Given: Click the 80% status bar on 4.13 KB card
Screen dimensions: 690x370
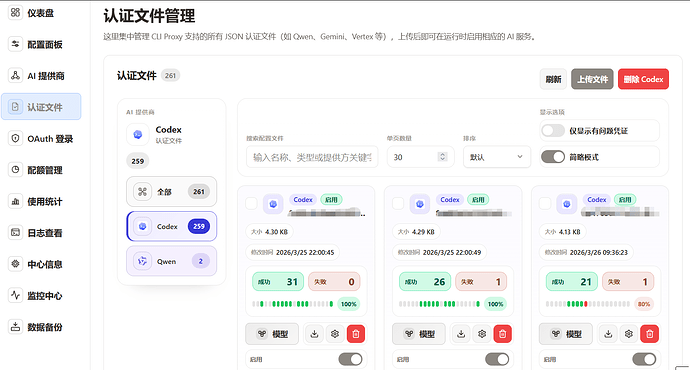Looking at the screenshot, I should (x=587, y=304).
